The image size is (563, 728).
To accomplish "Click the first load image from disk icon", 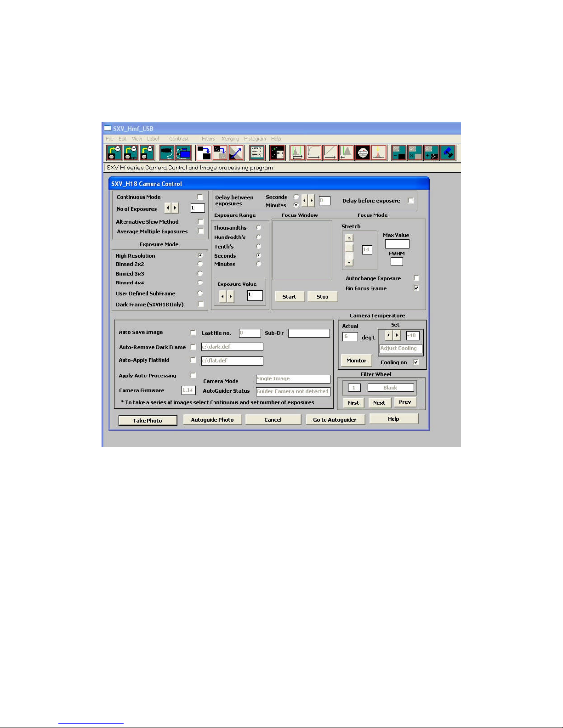I will coord(114,152).
